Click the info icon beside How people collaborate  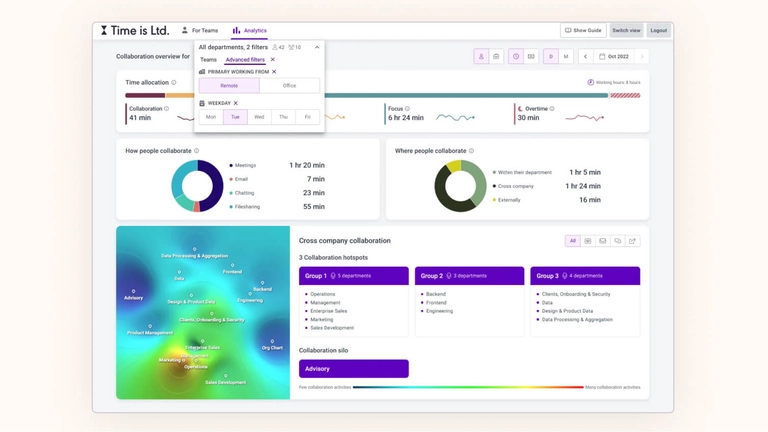196,151
